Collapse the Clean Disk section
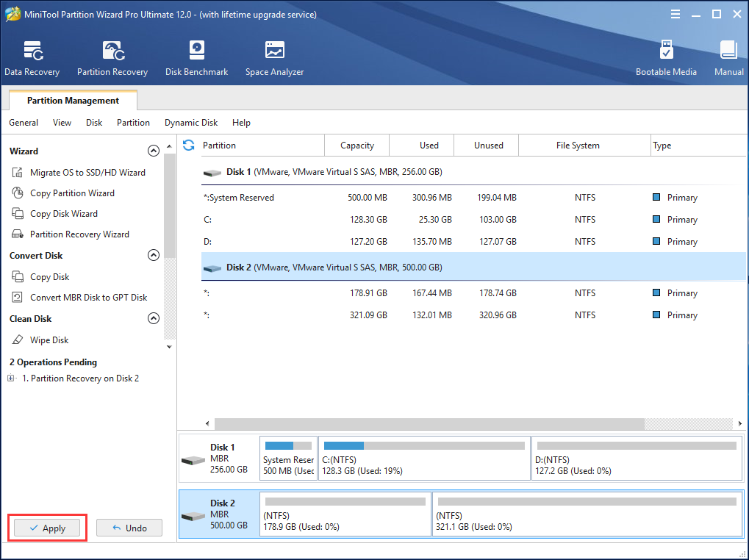This screenshot has height=560, width=749. 154,318
